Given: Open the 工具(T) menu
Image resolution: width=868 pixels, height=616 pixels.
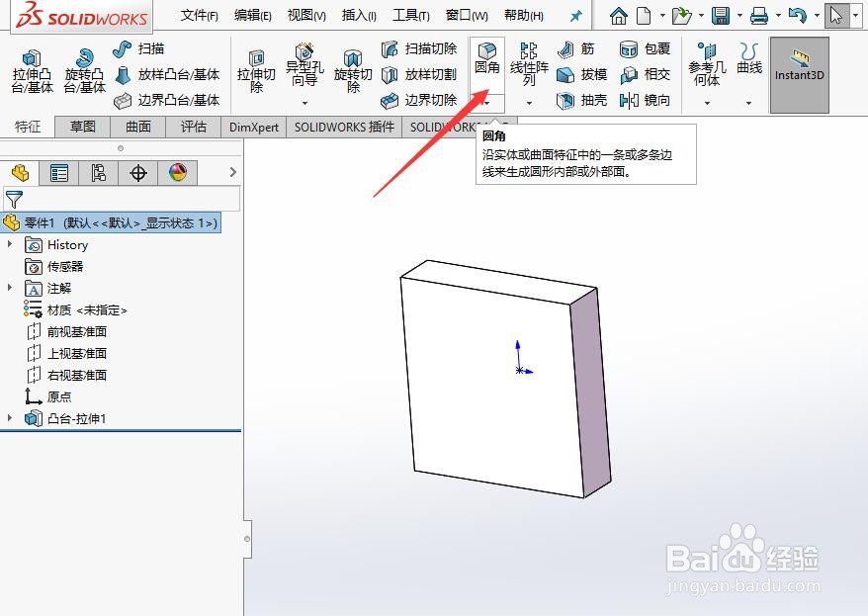Looking at the screenshot, I should pyautogui.click(x=410, y=16).
